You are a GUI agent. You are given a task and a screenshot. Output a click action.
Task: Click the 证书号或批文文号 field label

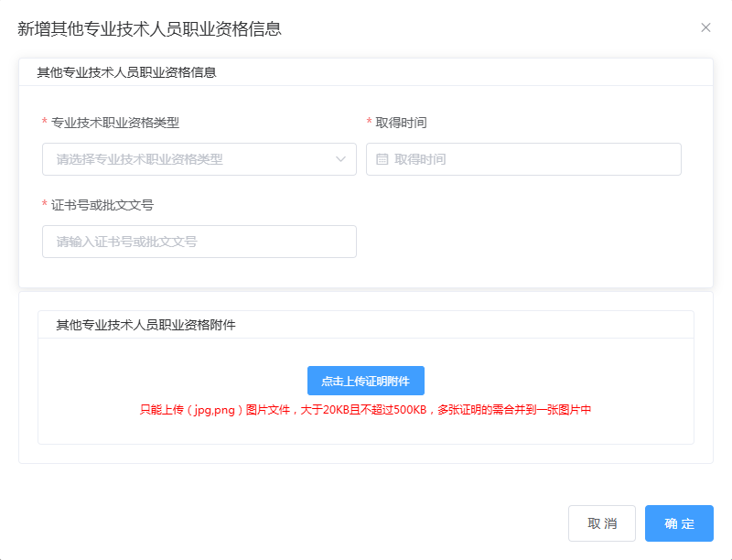pyautogui.click(x=103, y=202)
